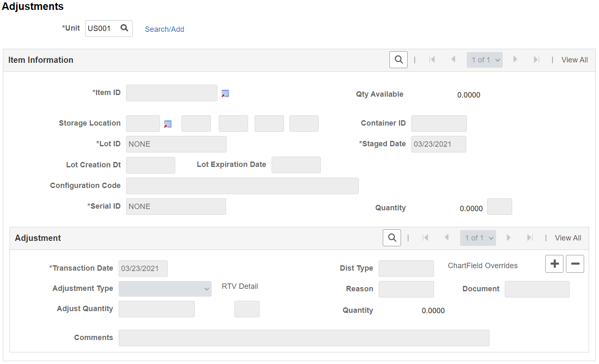This screenshot has height=364, width=599.
Task: Open Item Information 1 of 1 row selector
Action: point(484,60)
